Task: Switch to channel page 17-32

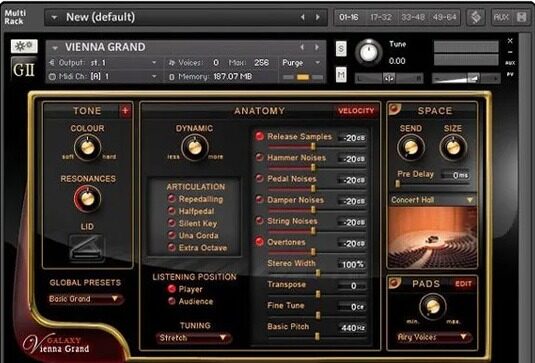Action: tap(381, 17)
